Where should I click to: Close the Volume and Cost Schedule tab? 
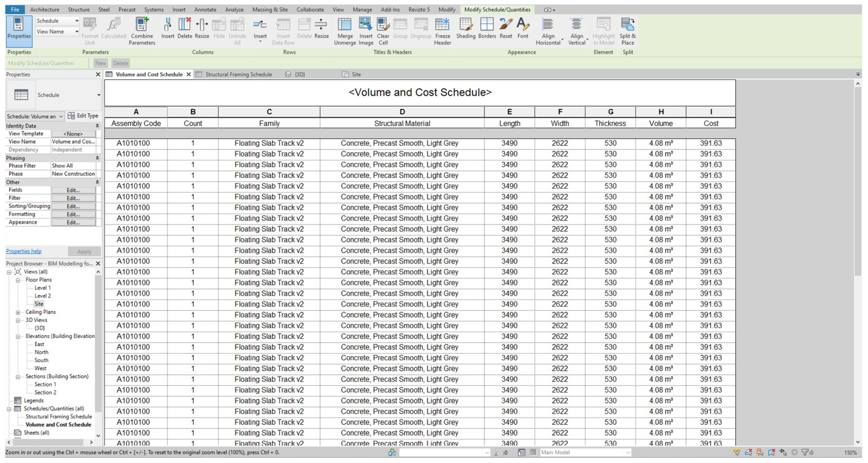tap(189, 74)
